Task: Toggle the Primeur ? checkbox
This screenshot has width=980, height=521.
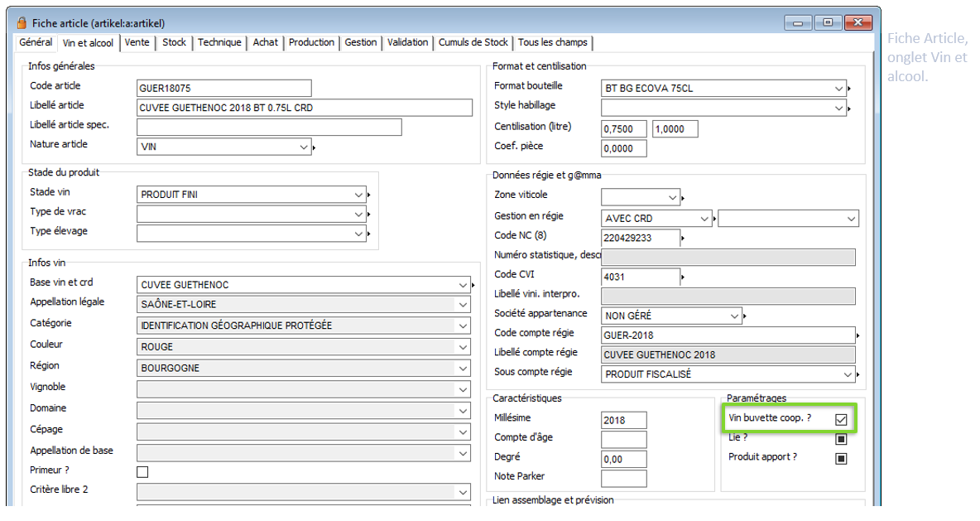Action: pos(142,472)
